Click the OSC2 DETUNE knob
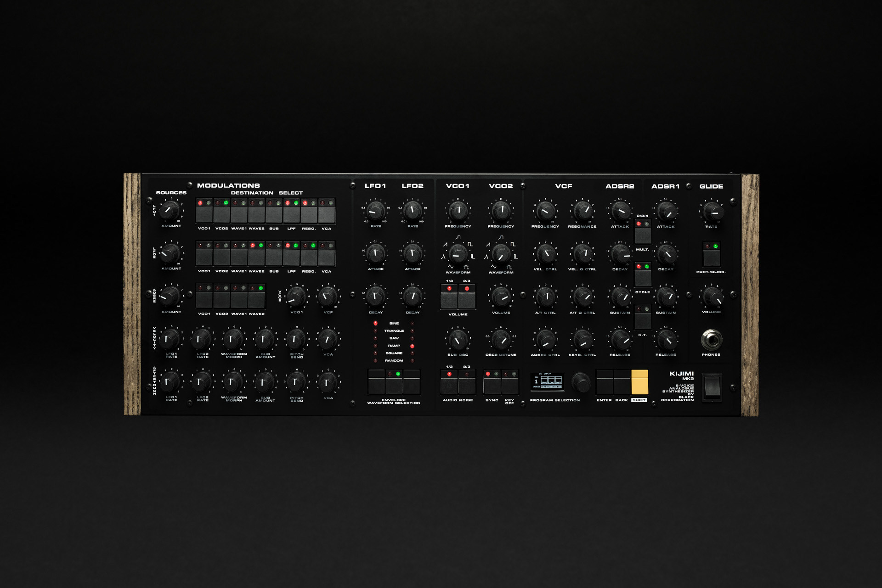The height and width of the screenshot is (588, 882). click(501, 340)
